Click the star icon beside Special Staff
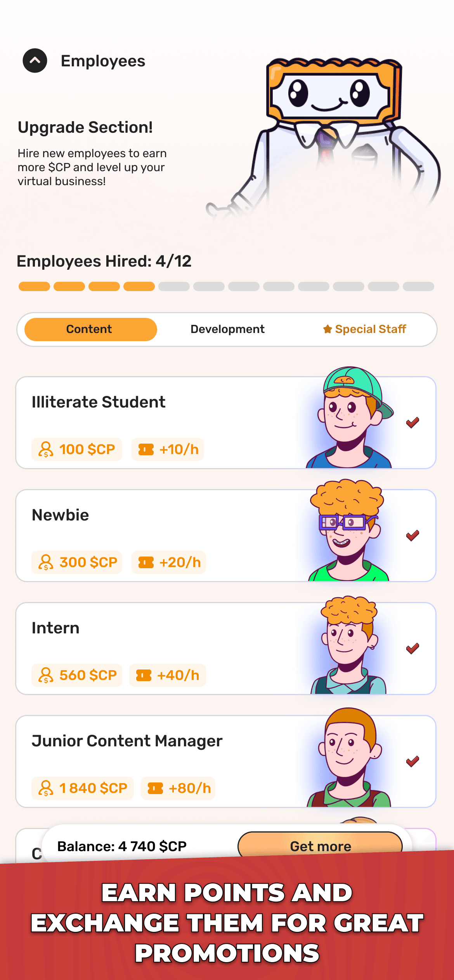This screenshot has height=980, width=454. [x=328, y=329]
